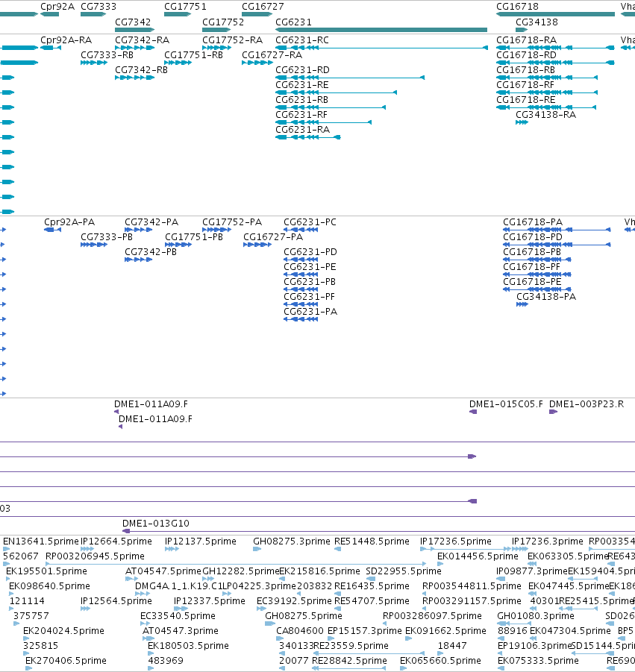Click the CG16718 gene label
This screenshot has width=635, height=672.
click(x=517, y=7)
